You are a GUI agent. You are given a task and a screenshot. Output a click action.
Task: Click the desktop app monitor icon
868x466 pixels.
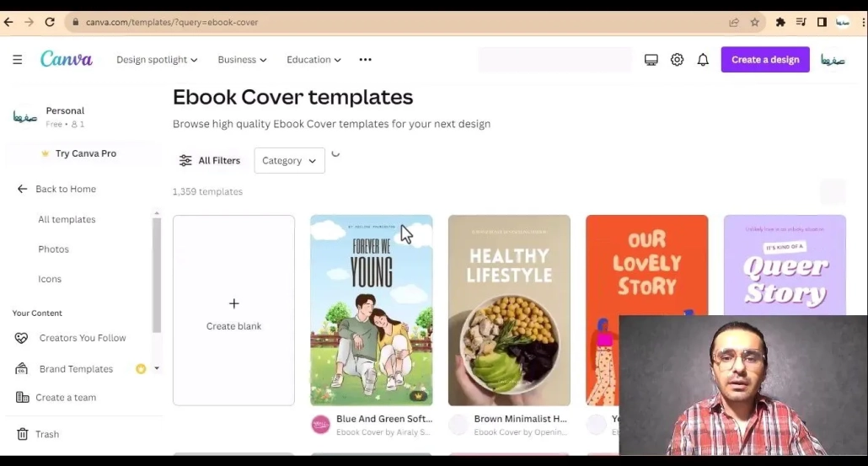coord(651,60)
